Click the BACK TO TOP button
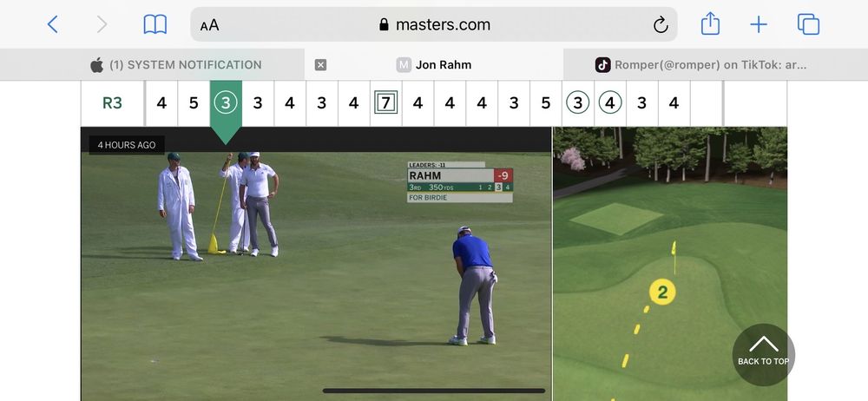Image resolution: width=868 pixels, height=401 pixels. click(x=763, y=354)
